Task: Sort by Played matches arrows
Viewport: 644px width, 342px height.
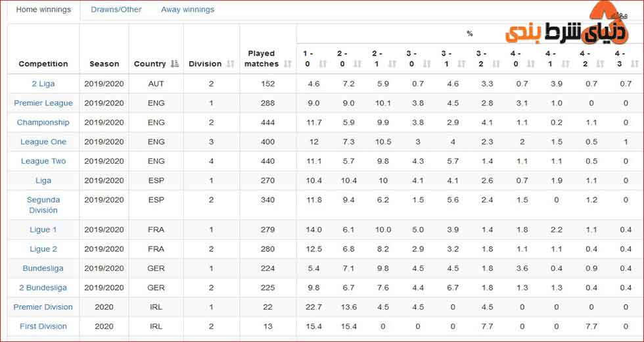Action: pyautogui.click(x=288, y=64)
